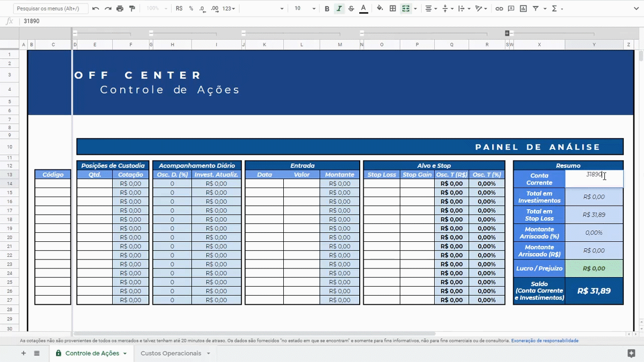This screenshot has height=362, width=644.
Task: Merge cells button
Action: (x=406, y=9)
